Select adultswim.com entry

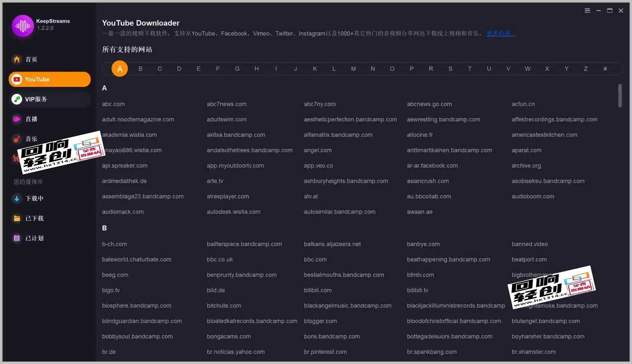227,119
